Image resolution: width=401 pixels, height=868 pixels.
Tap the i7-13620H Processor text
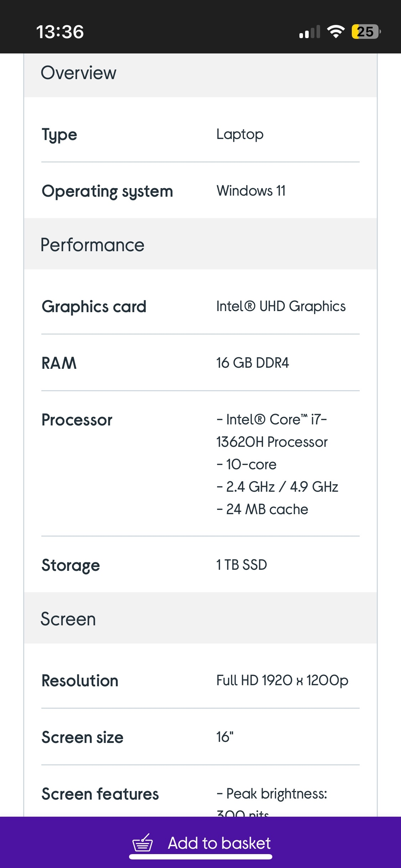pos(272,431)
